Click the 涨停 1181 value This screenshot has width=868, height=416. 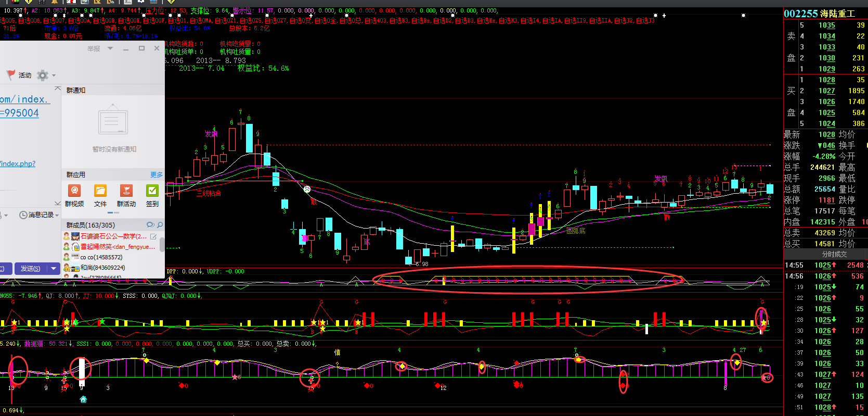click(x=826, y=200)
